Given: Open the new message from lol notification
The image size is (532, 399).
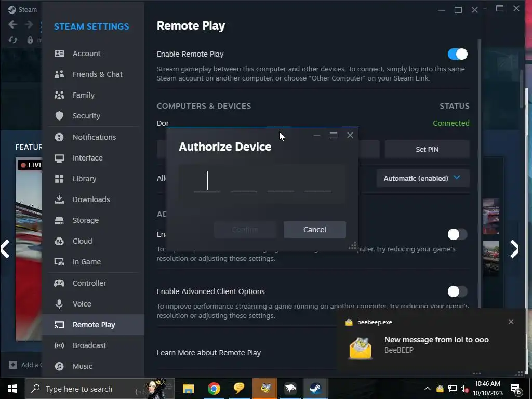Looking at the screenshot, I should point(431,344).
